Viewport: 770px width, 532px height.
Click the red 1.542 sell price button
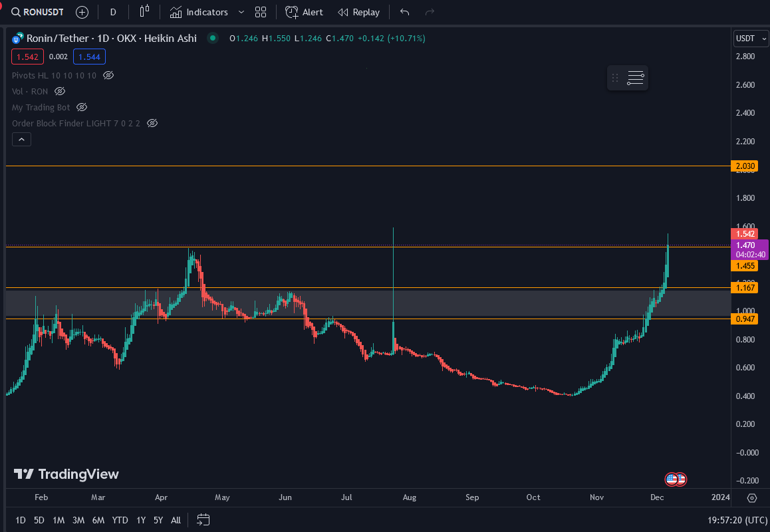coord(27,57)
